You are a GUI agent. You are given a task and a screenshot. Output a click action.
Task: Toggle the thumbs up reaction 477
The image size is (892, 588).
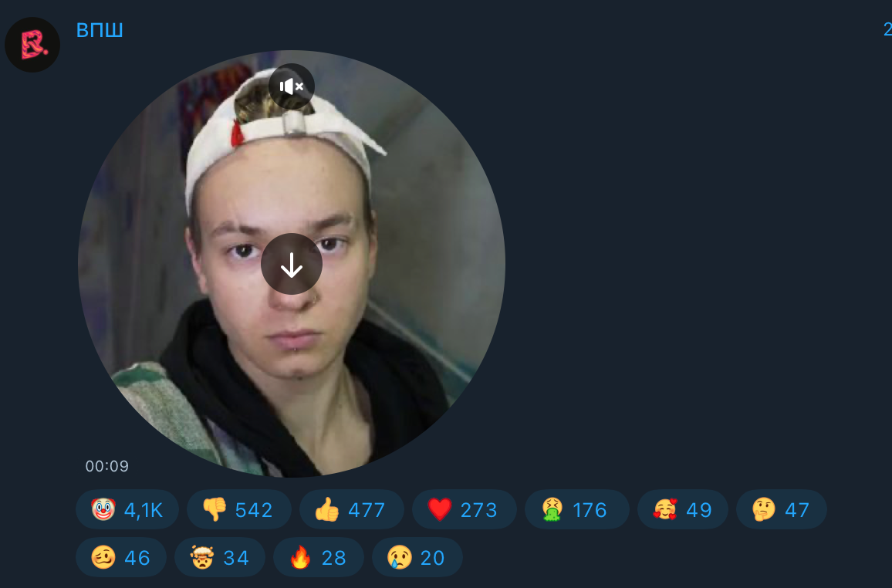(352, 509)
